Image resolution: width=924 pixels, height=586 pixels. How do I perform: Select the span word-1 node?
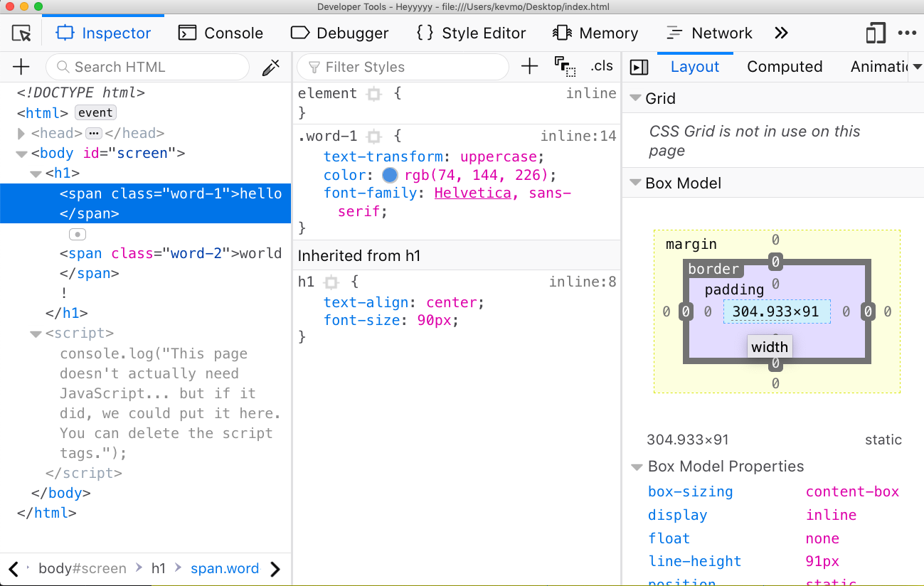[x=145, y=203]
